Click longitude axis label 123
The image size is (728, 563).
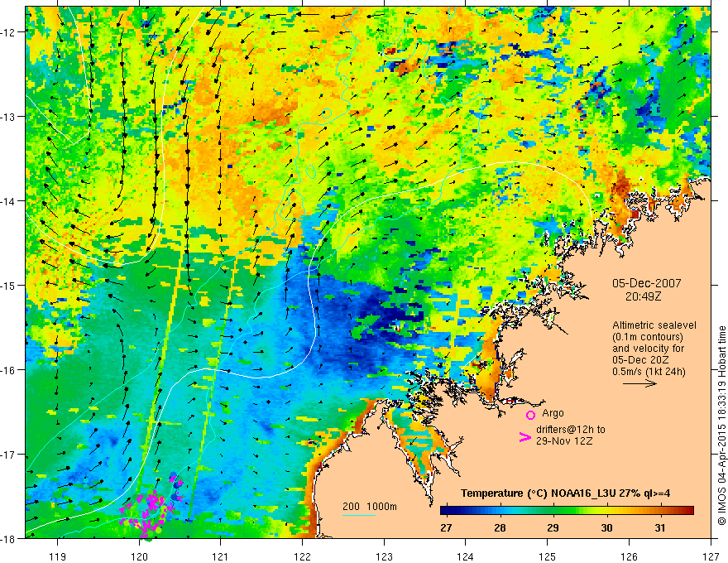[x=384, y=556]
